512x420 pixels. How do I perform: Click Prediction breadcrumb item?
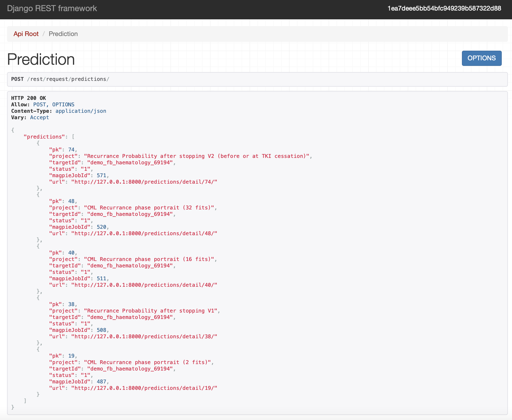pyautogui.click(x=63, y=34)
